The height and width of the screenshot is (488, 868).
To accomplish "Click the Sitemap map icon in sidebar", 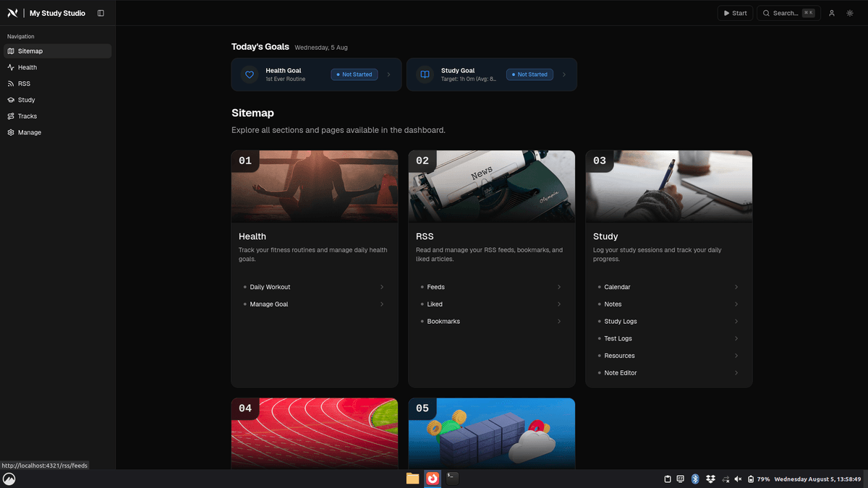I will (x=11, y=51).
